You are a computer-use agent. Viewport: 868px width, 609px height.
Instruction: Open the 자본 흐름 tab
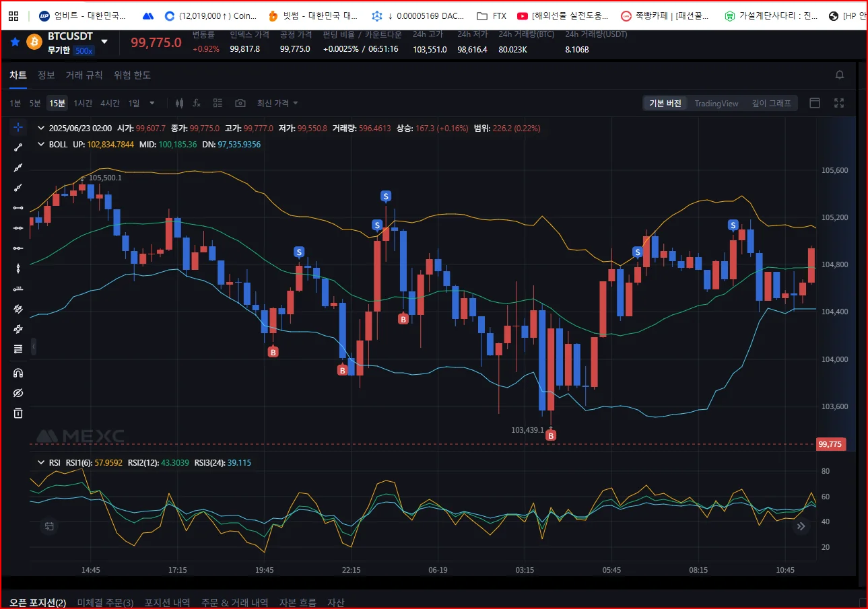coord(298,602)
